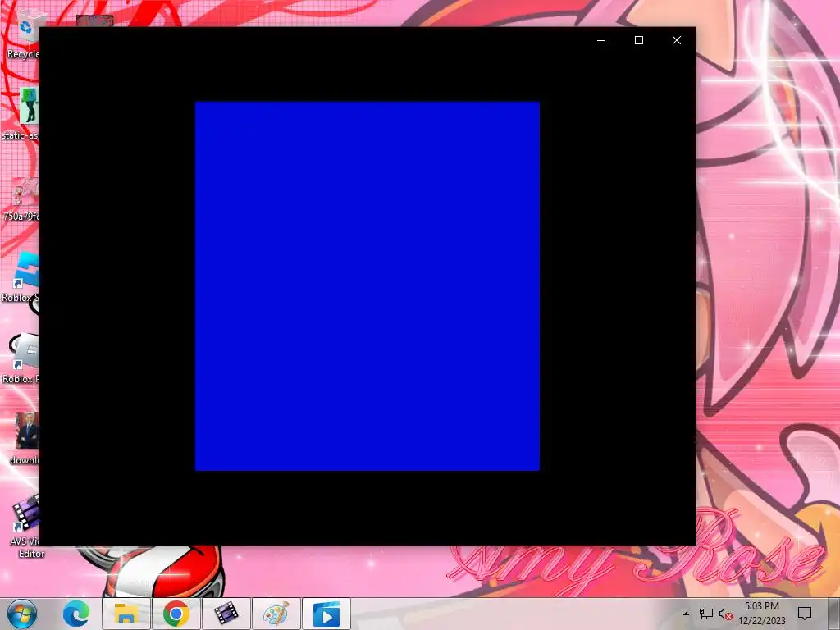840x630 pixels.
Task: Open File Explorer from taskbar
Action: (126, 614)
